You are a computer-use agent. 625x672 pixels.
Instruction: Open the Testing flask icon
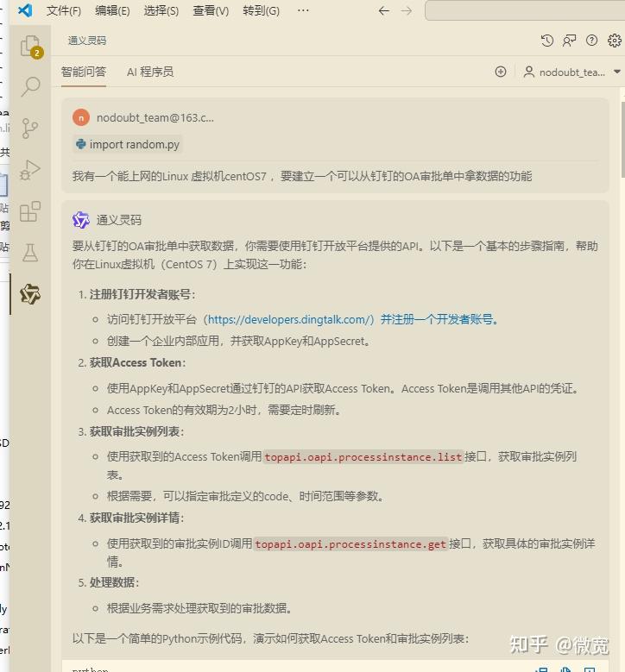pyautogui.click(x=30, y=253)
